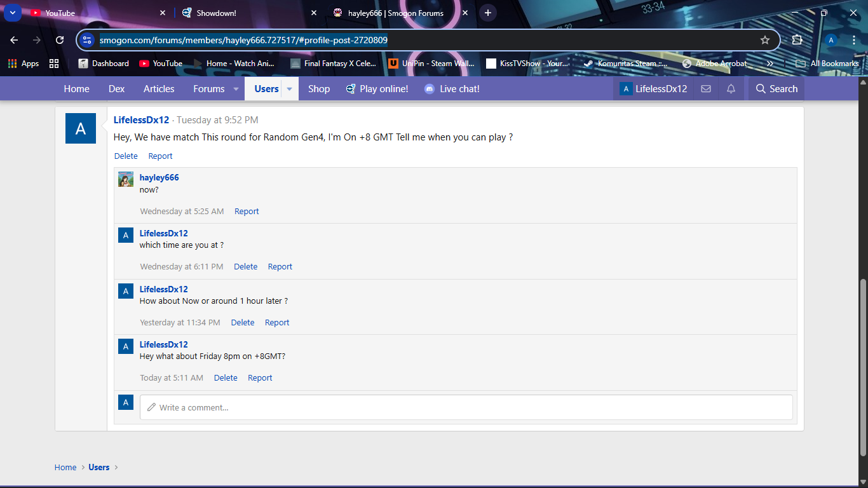This screenshot has width=868, height=488.
Task: Open the Shop navigation item
Action: [319, 89]
